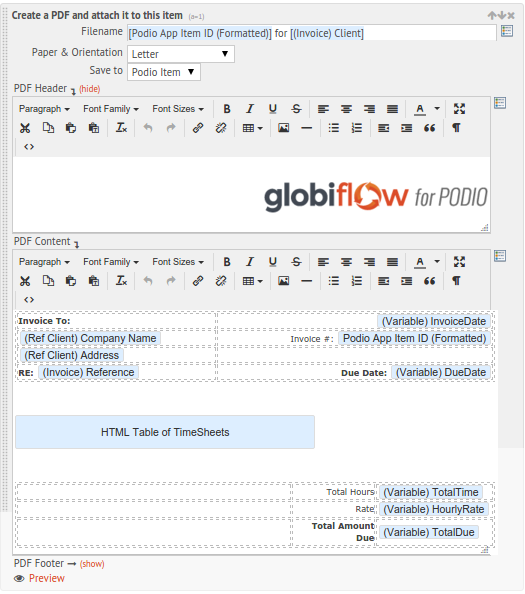
Task: Open Paper & Orientation Letter dropdown
Action: 181,54
